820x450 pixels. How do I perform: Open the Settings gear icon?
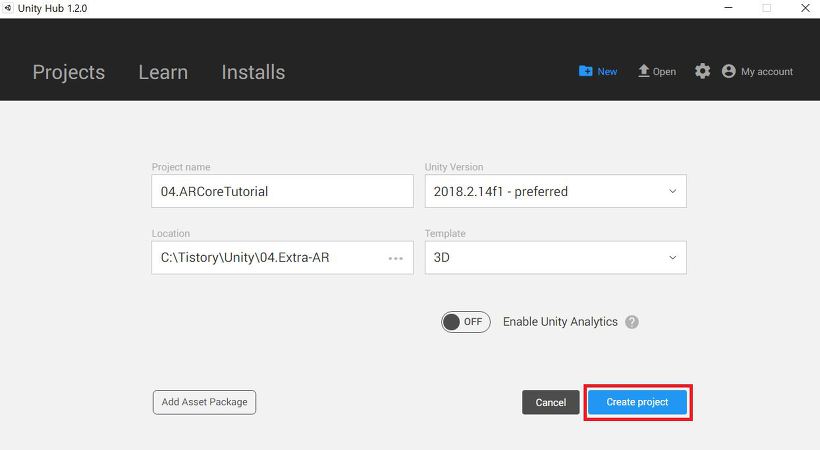click(702, 71)
